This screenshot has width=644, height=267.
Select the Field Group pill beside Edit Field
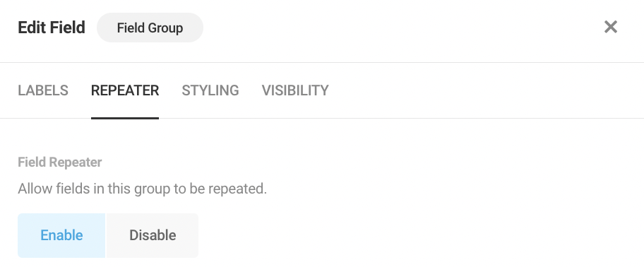click(x=150, y=28)
